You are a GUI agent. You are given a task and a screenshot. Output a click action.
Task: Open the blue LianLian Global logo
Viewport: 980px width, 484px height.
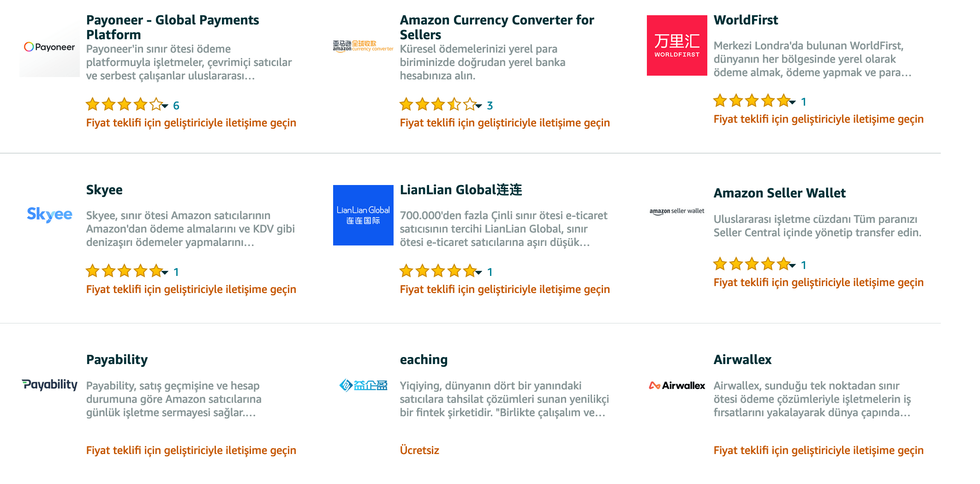pos(363,215)
